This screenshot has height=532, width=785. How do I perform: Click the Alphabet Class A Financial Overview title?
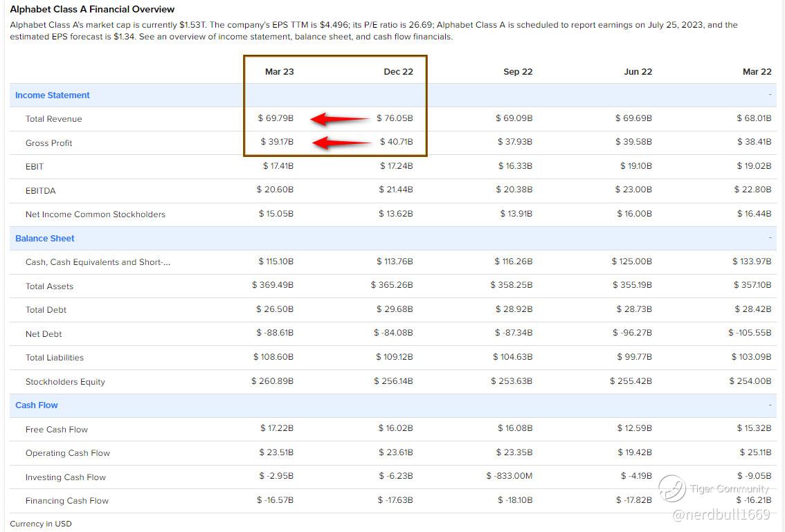pyautogui.click(x=92, y=10)
